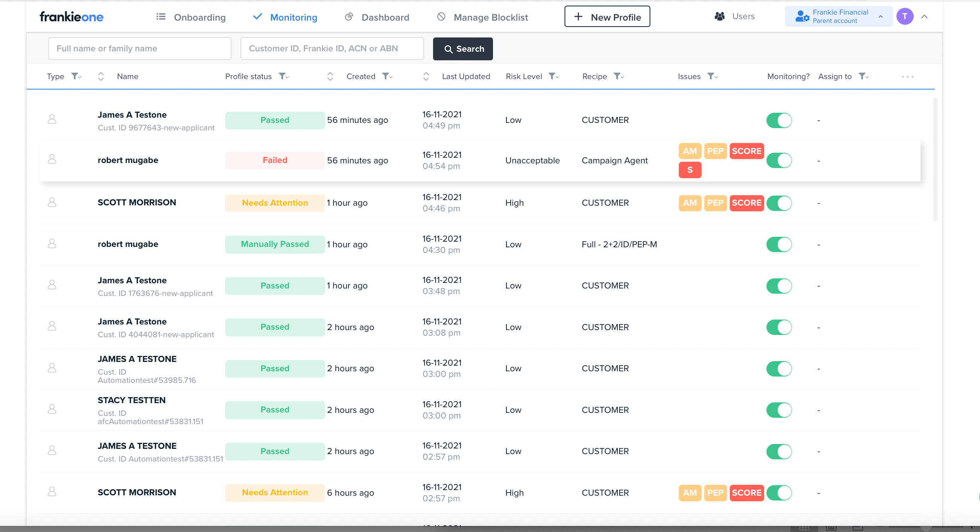Toggle monitoring for James A Testone 4044081

779,327
